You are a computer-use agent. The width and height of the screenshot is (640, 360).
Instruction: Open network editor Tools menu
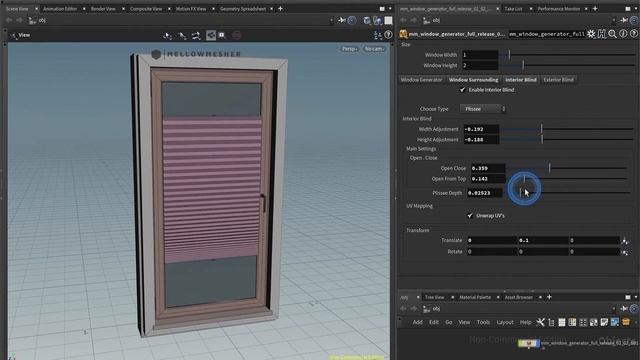pos(483,322)
